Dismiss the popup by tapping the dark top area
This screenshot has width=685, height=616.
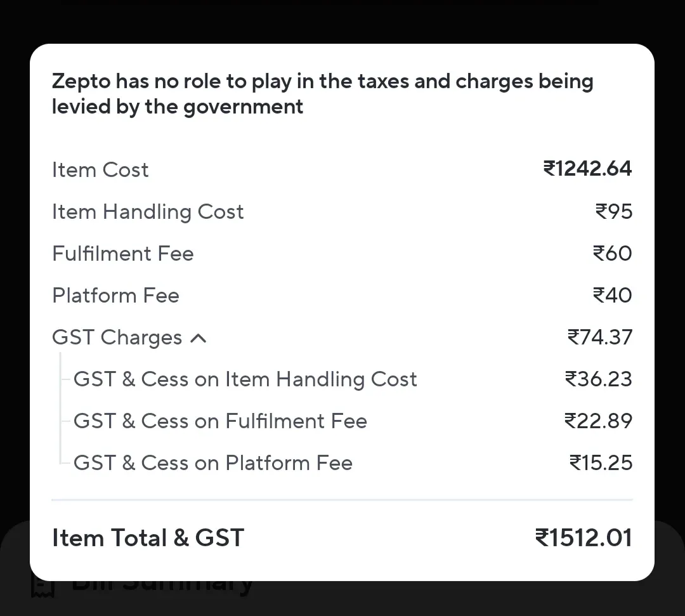pyautogui.click(x=342, y=20)
